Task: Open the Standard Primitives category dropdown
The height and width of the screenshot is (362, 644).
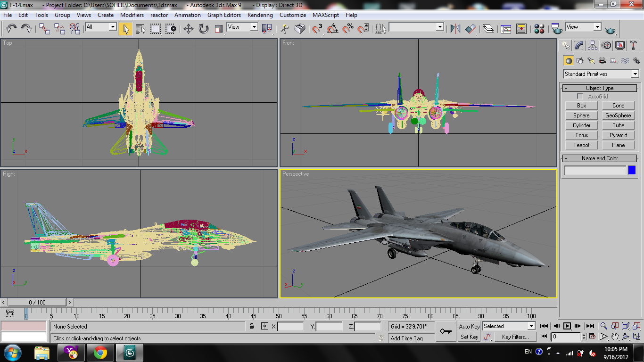Action: click(x=601, y=74)
